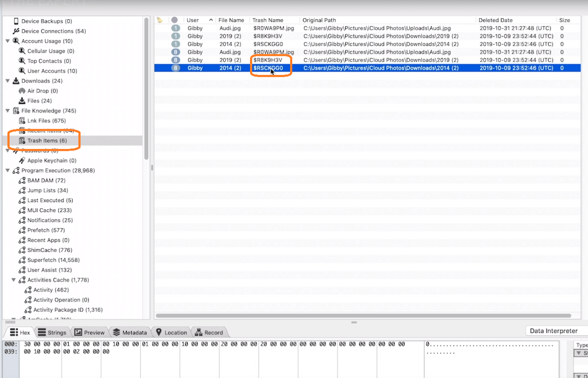Select the Lnk Files icon
Screen dimensions: 588x378
pos(21,121)
